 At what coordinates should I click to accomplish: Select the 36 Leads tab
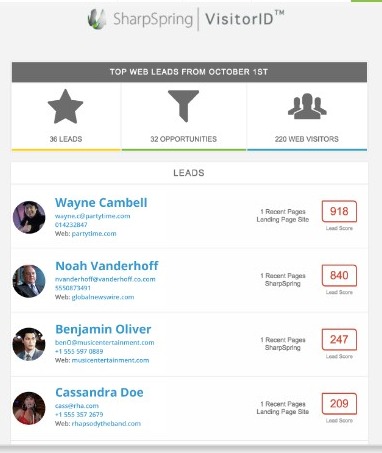tap(66, 116)
